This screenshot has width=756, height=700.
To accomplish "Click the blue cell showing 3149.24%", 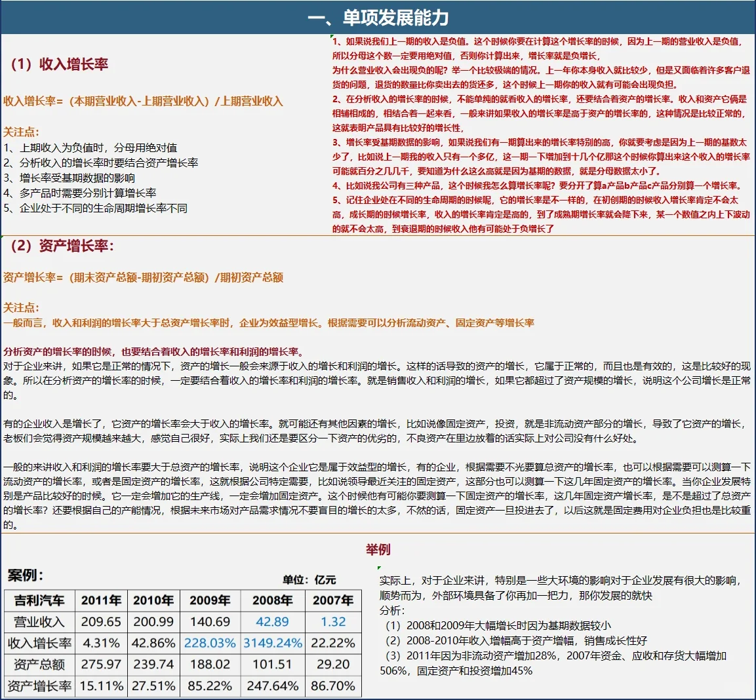I will [x=272, y=643].
